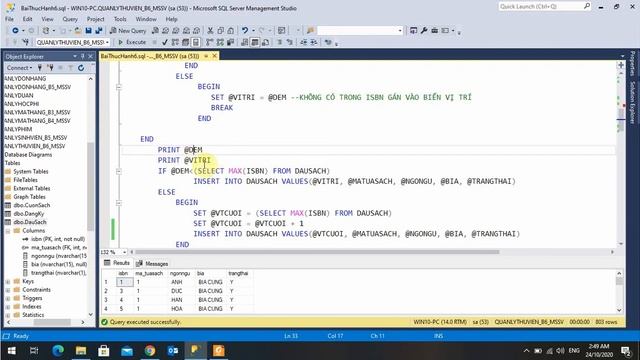Click the navigate Back arrow icon
The image size is (640, 360).
coord(15,31)
